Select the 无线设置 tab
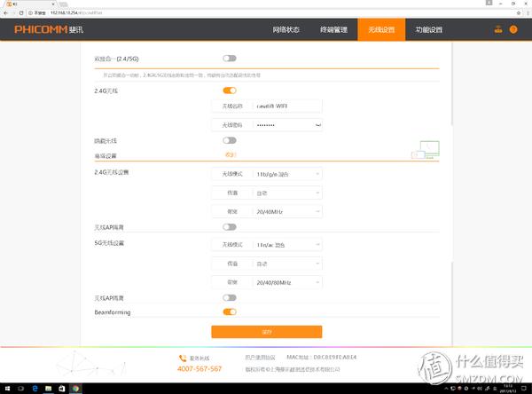This screenshot has width=532, height=394. (x=381, y=29)
